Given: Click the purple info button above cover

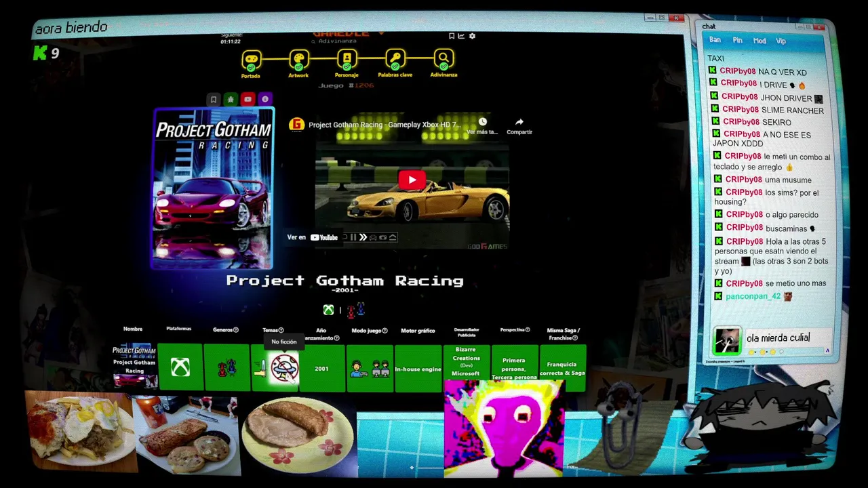Looking at the screenshot, I should pyautogui.click(x=265, y=100).
